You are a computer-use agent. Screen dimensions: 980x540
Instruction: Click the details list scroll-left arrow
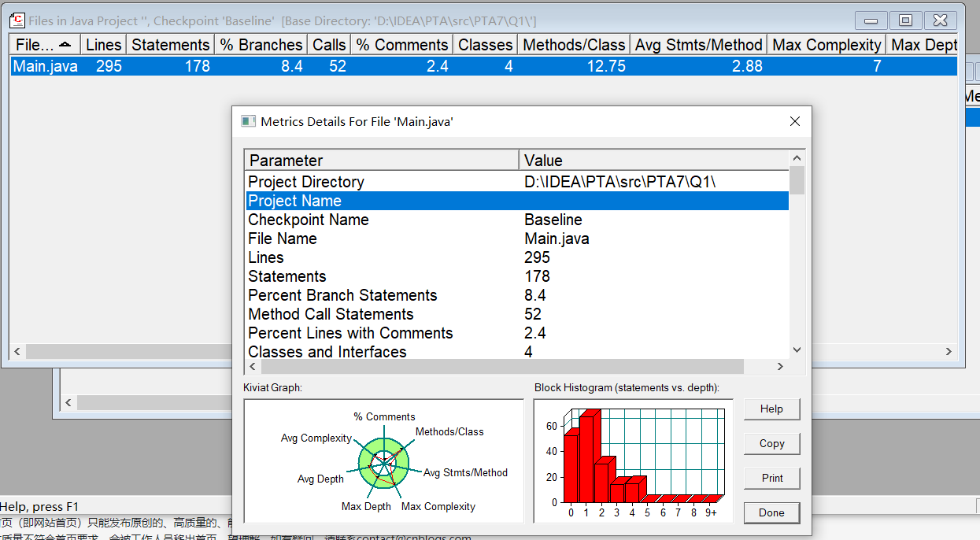coord(253,366)
